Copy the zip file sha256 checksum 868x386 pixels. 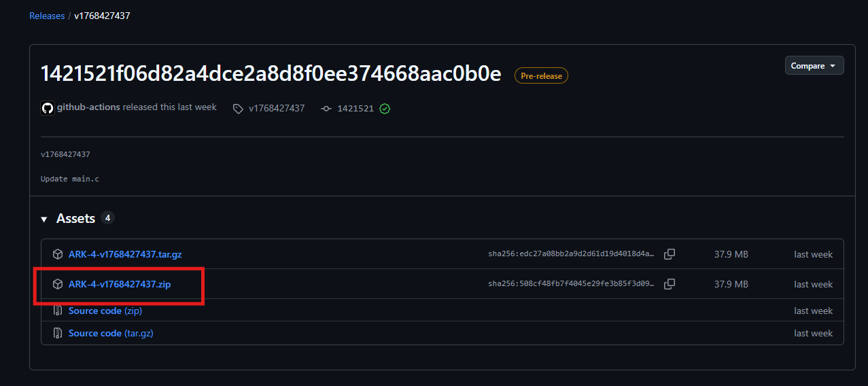(x=670, y=284)
